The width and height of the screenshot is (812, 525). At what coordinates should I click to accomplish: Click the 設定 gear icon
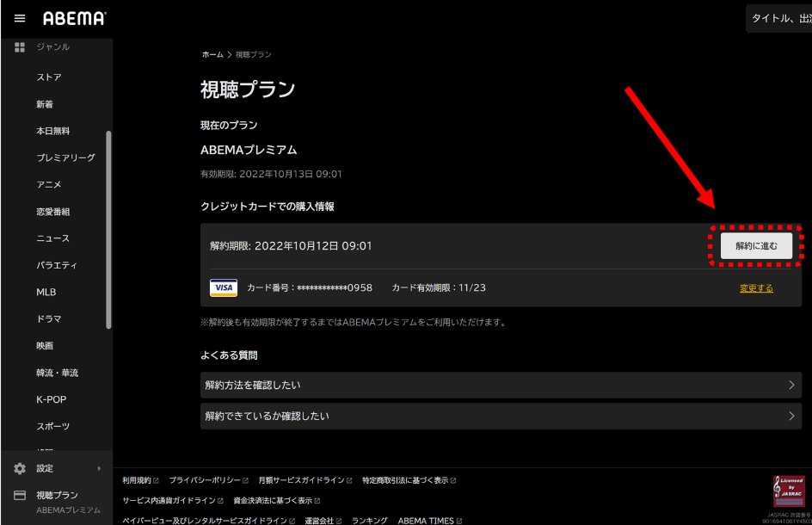pos(20,468)
